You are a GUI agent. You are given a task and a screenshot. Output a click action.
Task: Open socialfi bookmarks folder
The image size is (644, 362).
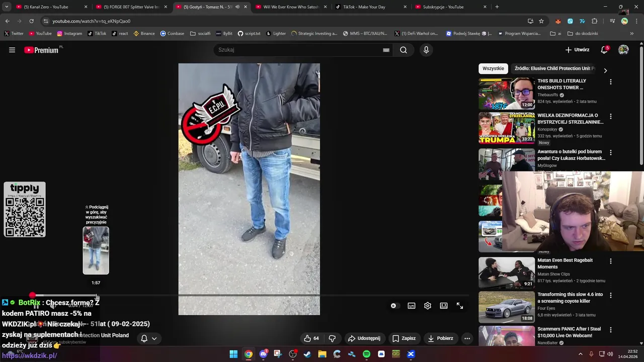coord(200,34)
